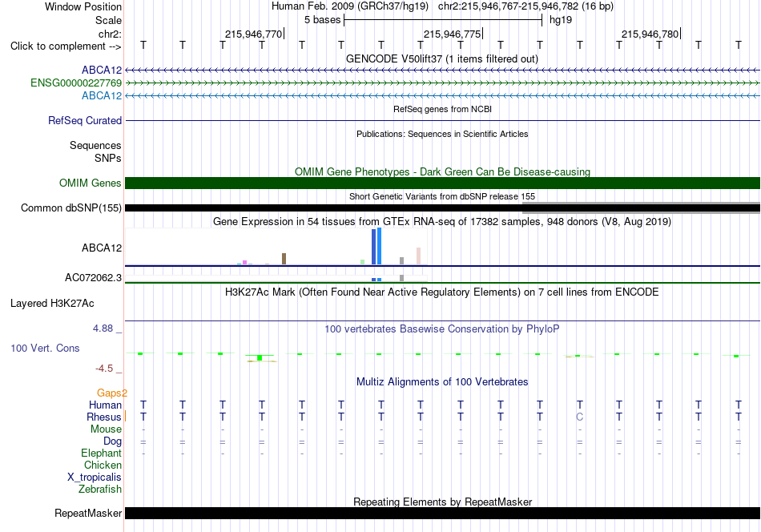Click the -4.5 PhyloP lower limit value

pos(104,369)
